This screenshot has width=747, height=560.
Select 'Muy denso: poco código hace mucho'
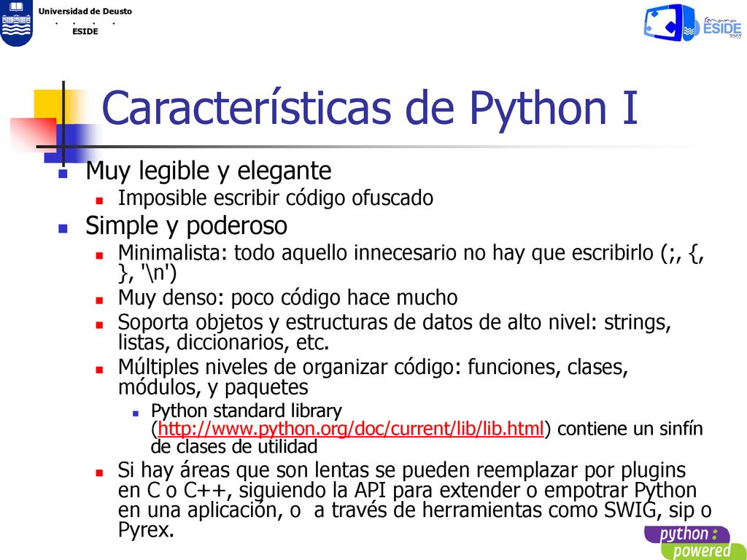287,297
